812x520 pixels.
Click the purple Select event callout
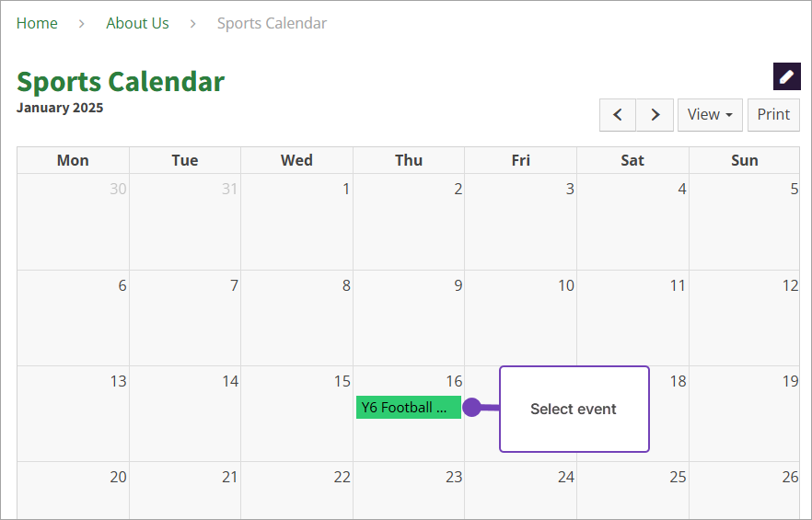pyautogui.click(x=574, y=410)
